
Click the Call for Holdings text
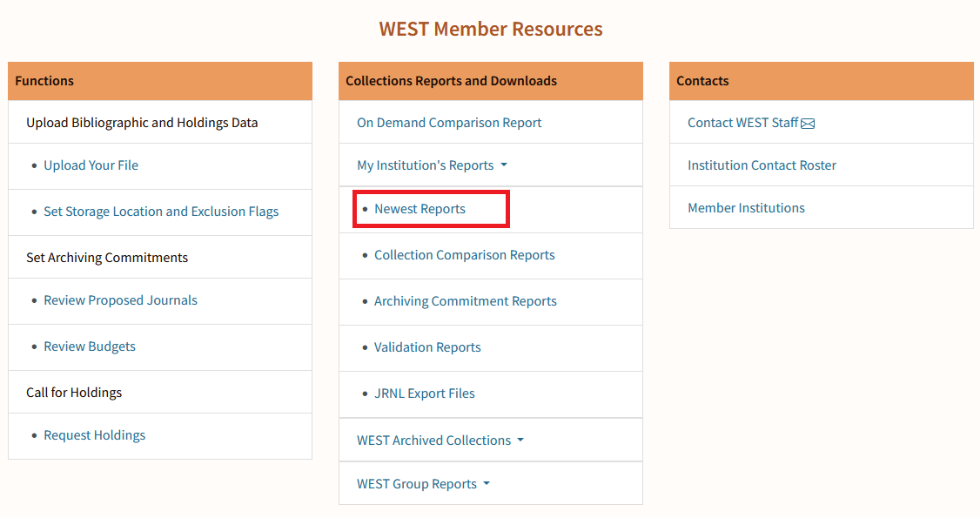tap(74, 393)
